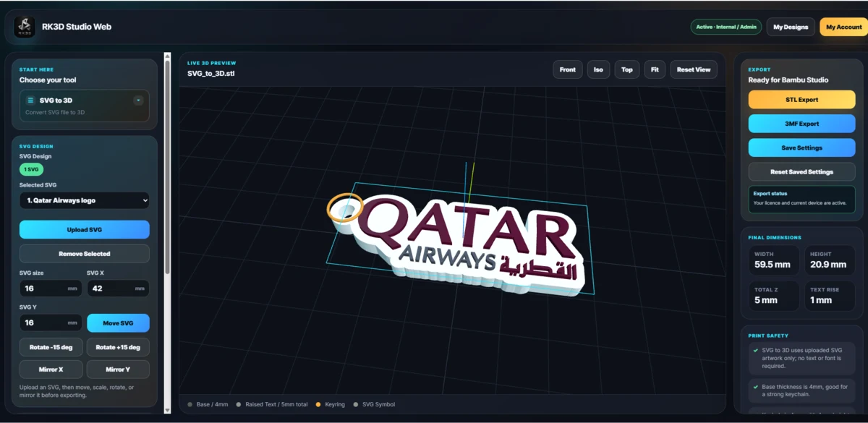Click the left panel vertical scrollbar
Viewport: 868px width, 423px height.
(x=168, y=166)
